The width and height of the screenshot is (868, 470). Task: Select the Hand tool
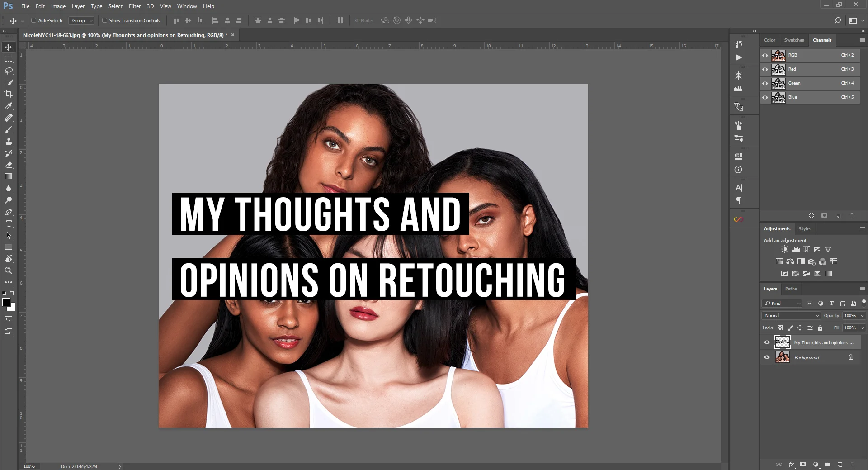9,259
